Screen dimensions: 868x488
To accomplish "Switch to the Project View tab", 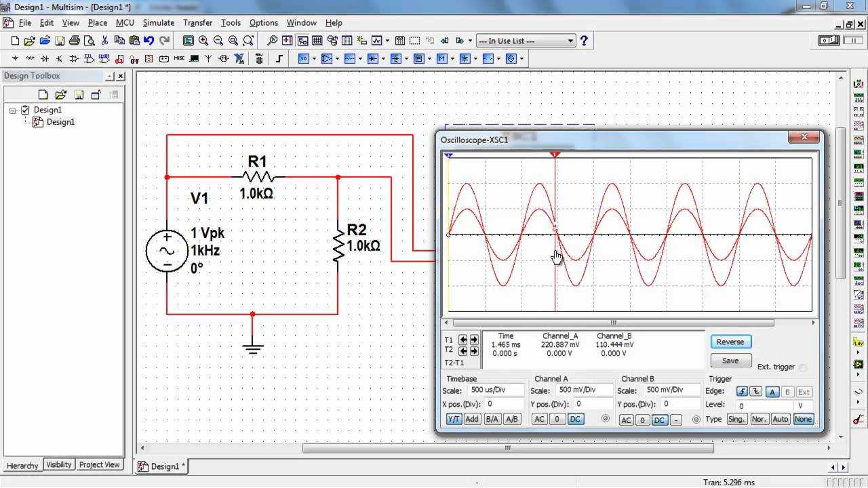I will click(100, 465).
